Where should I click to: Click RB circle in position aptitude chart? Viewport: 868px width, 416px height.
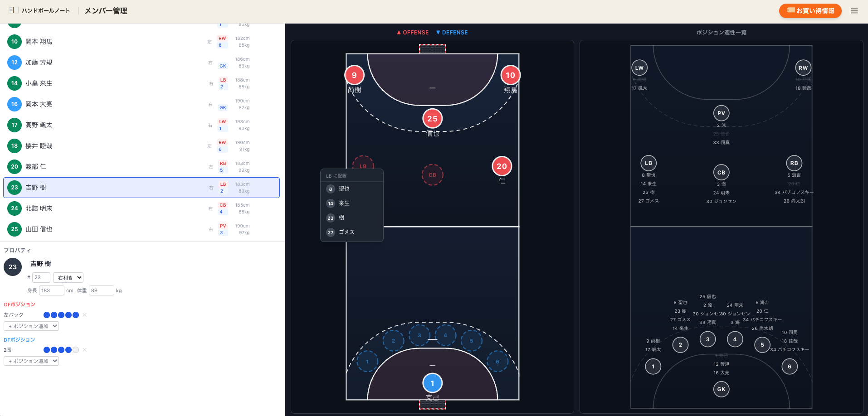click(794, 163)
